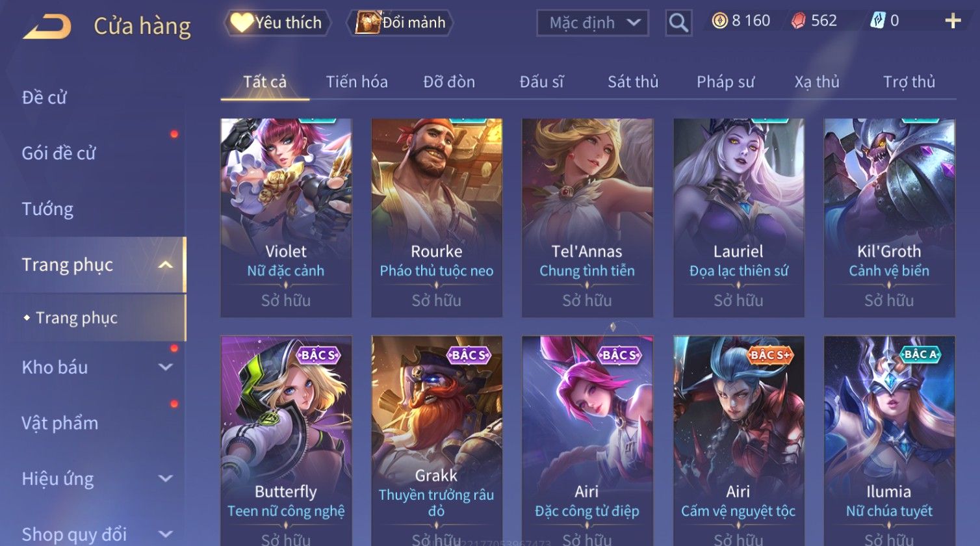
Task: Open the Mặc định sort dropdown
Action: tap(592, 23)
